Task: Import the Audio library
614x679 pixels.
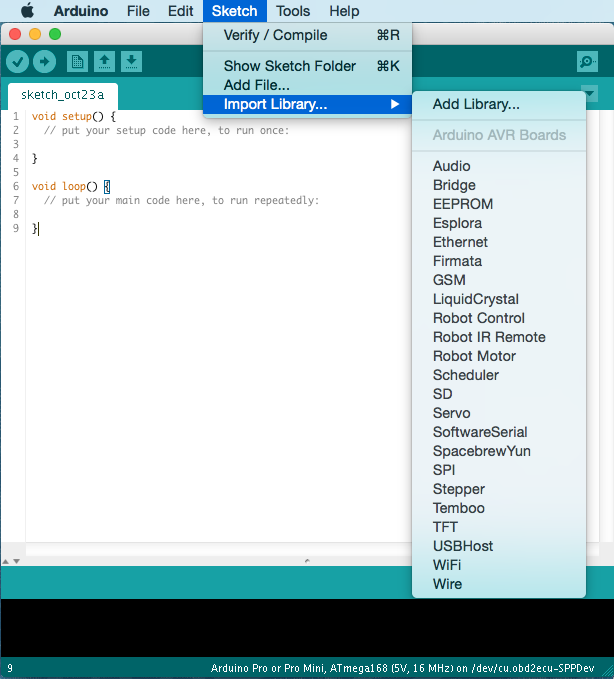Action: [499, 166]
